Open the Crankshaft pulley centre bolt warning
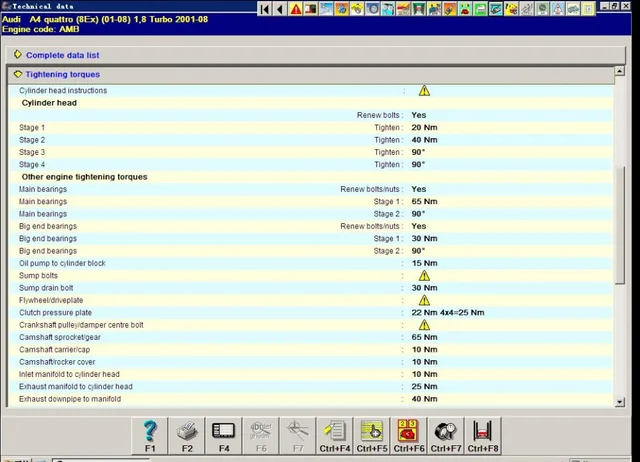The width and height of the screenshot is (640, 462). point(424,325)
